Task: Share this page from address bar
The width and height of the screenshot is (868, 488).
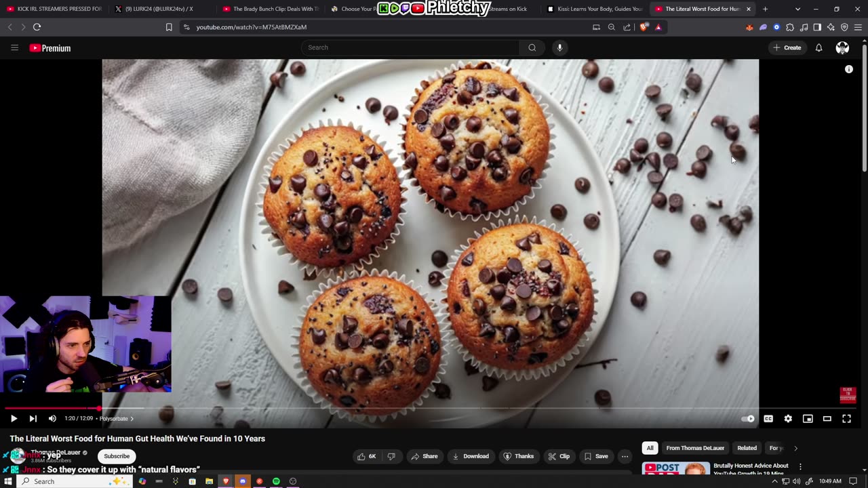Action: click(627, 27)
